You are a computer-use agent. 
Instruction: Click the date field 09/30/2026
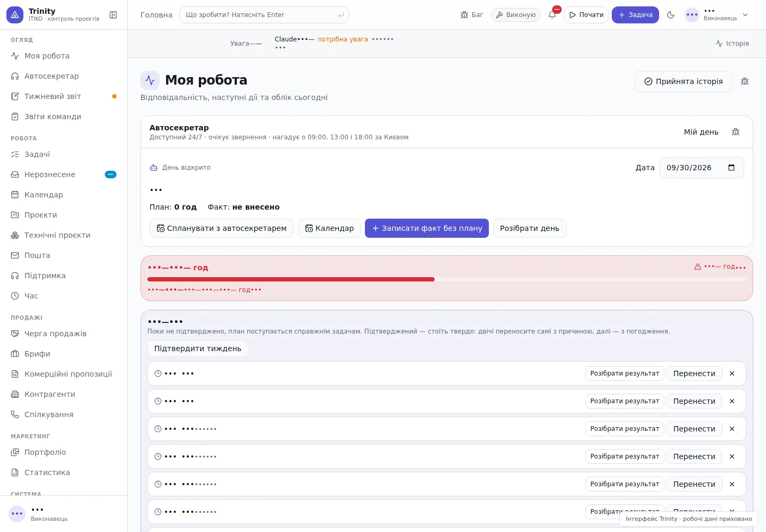pyautogui.click(x=701, y=168)
